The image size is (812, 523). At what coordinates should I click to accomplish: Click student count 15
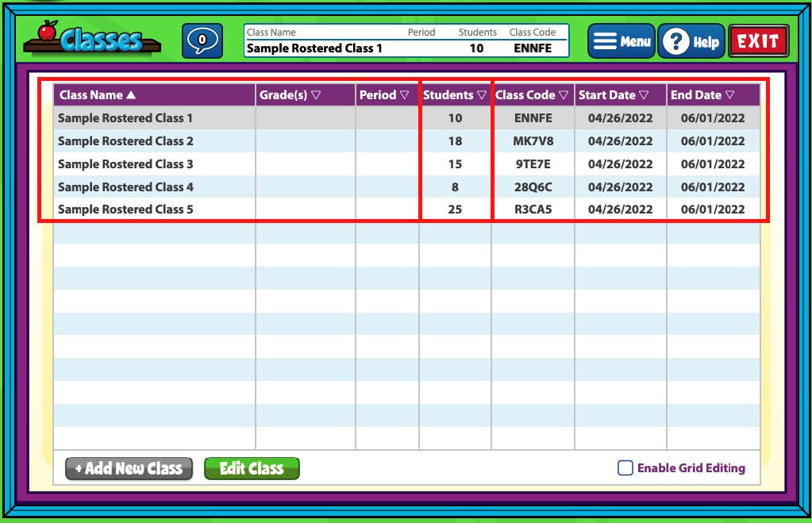(x=455, y=164)
